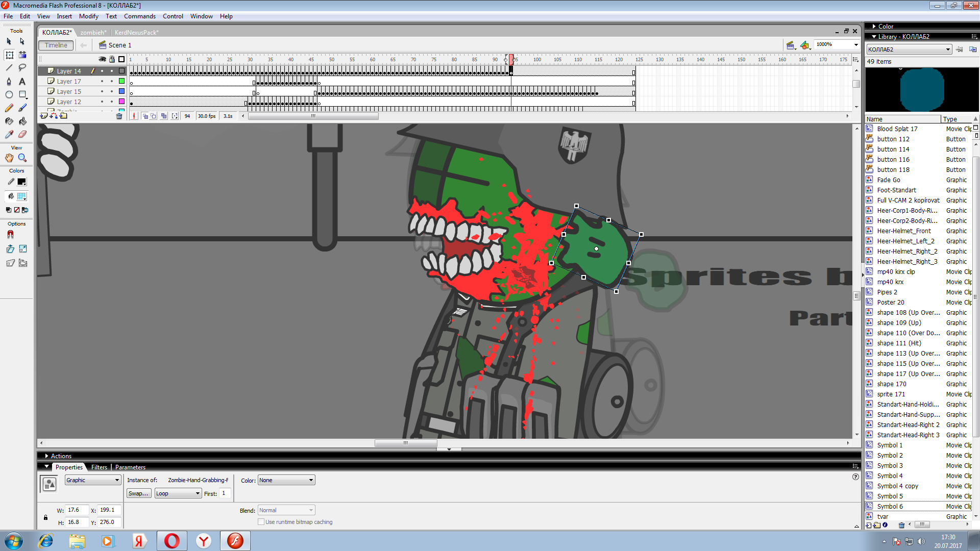
Task: Insert a new layer in timeline
Action: tap(43, 116)
